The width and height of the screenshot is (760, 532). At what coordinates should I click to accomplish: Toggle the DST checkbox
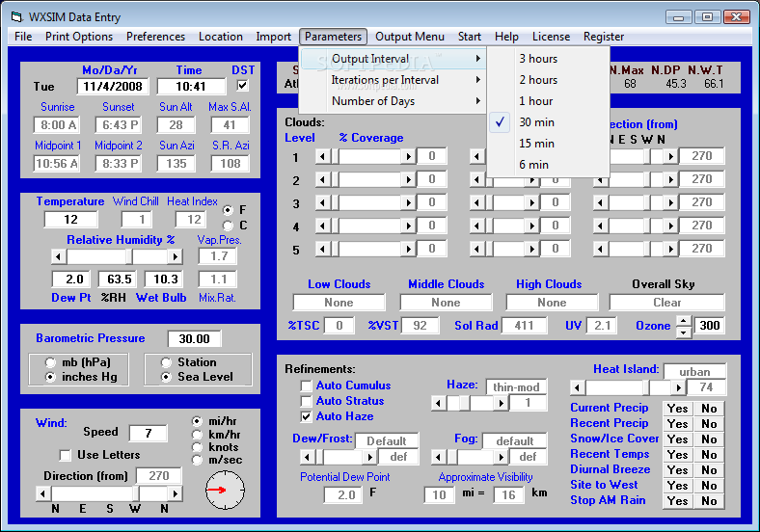coord(242,86)
